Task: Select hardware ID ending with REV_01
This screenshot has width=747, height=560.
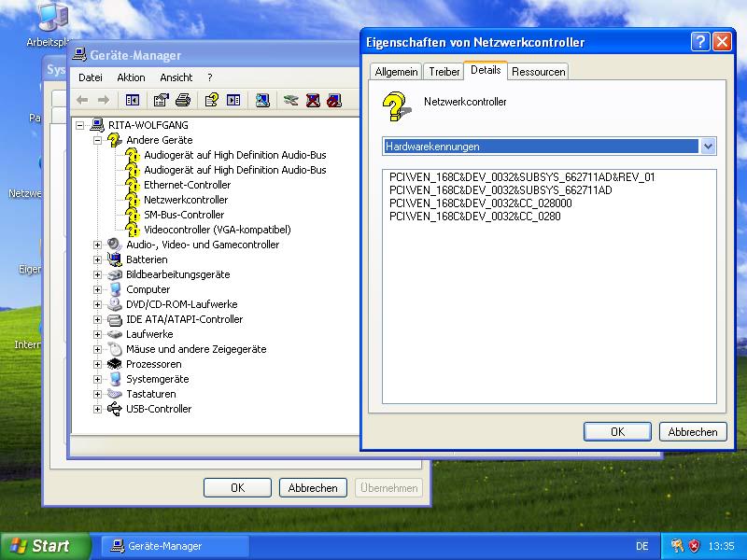Action: pos(522,177)
